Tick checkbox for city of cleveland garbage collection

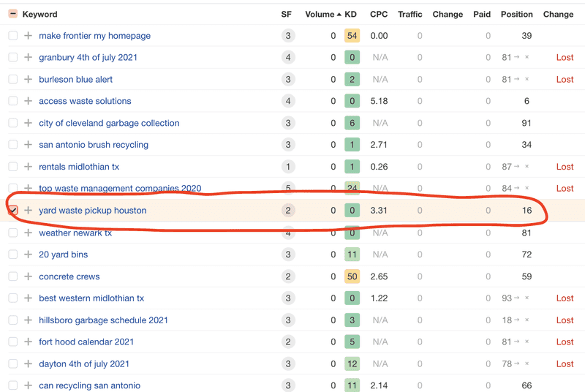[13, 123]
